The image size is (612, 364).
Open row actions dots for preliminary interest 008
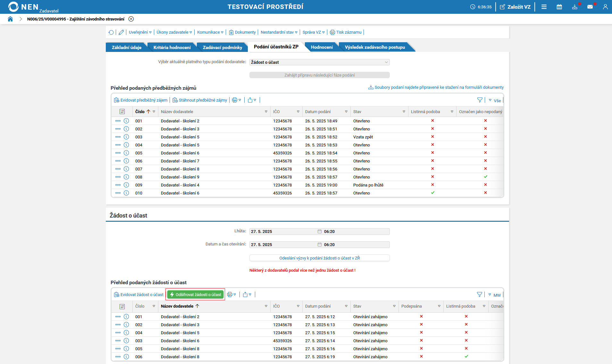pyautogui.click(x=118, y=177)
